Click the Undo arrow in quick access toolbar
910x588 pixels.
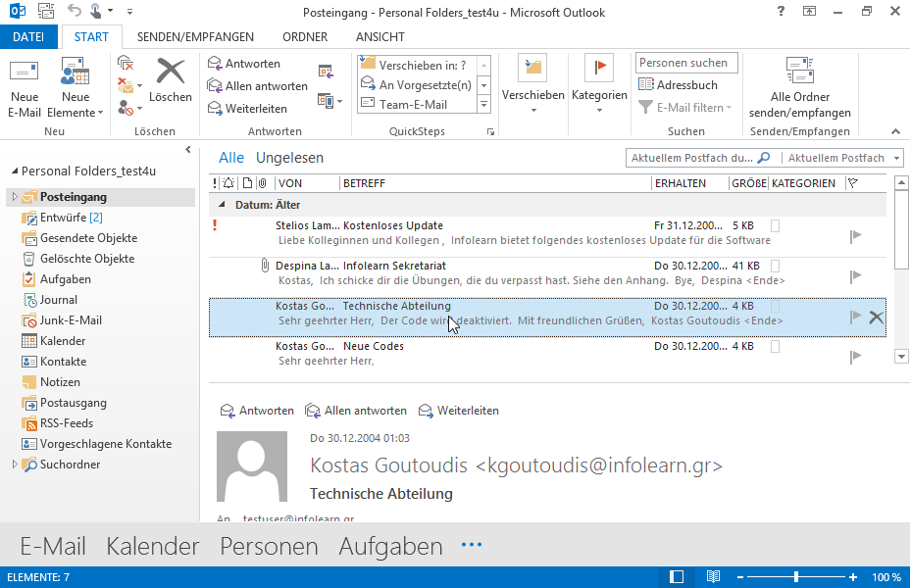[75, 11]
